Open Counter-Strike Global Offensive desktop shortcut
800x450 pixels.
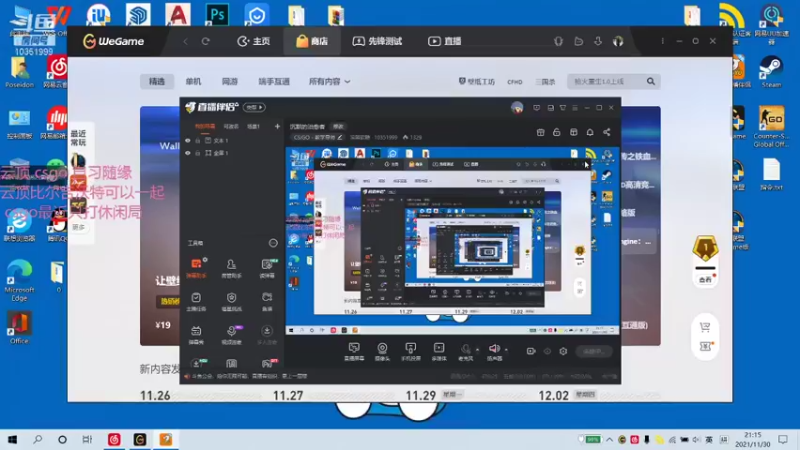(771, 127)
